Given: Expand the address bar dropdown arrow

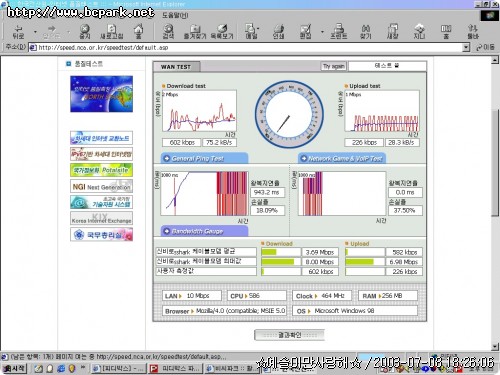Looking at the screenshot, I should click(x=466, y=47).
